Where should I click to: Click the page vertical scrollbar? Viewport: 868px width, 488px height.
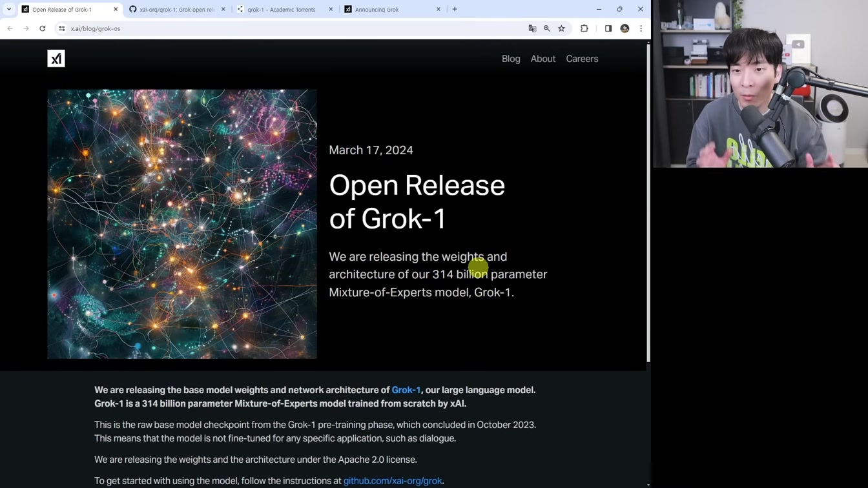[x=648, y=204]
